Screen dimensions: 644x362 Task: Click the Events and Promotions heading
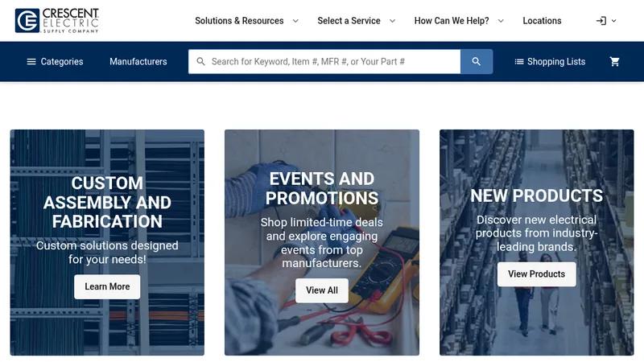(322, 188)
